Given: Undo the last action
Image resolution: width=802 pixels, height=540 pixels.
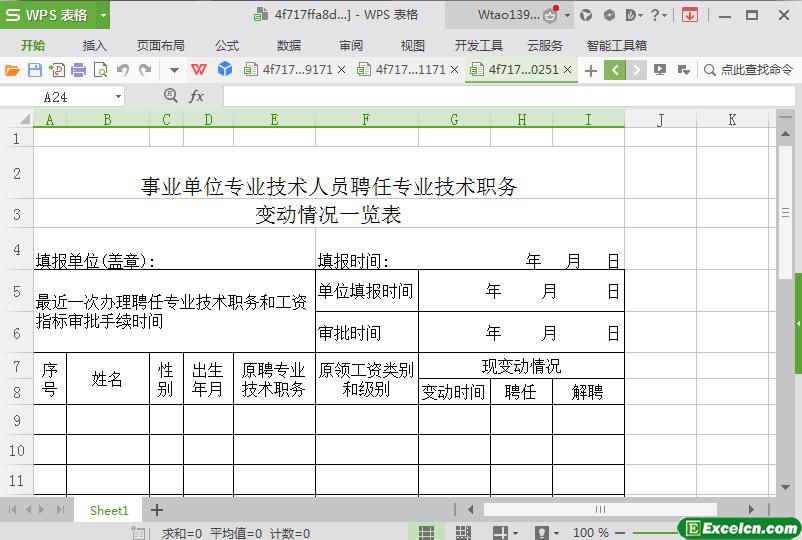Looking at the screenshot, I should click(x=122, y=70).
